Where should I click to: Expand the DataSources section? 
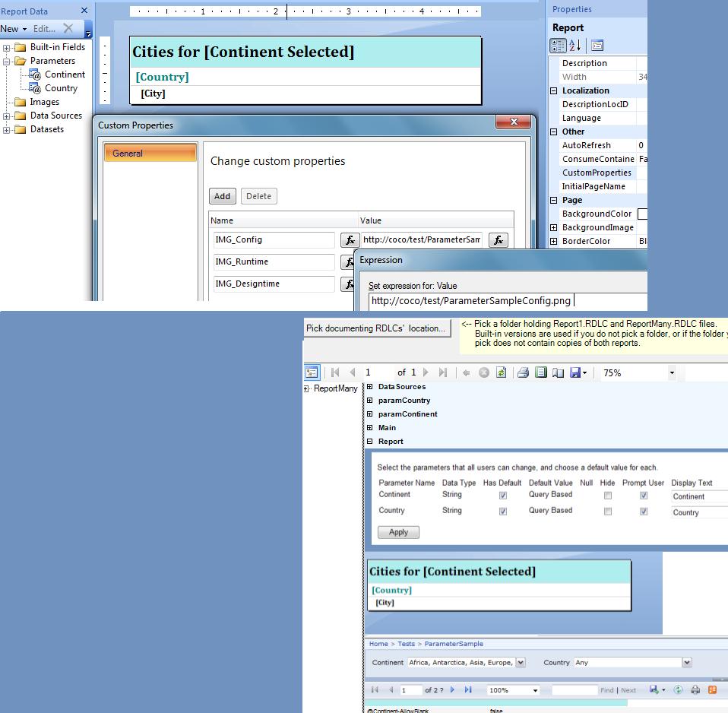(369, 387)
